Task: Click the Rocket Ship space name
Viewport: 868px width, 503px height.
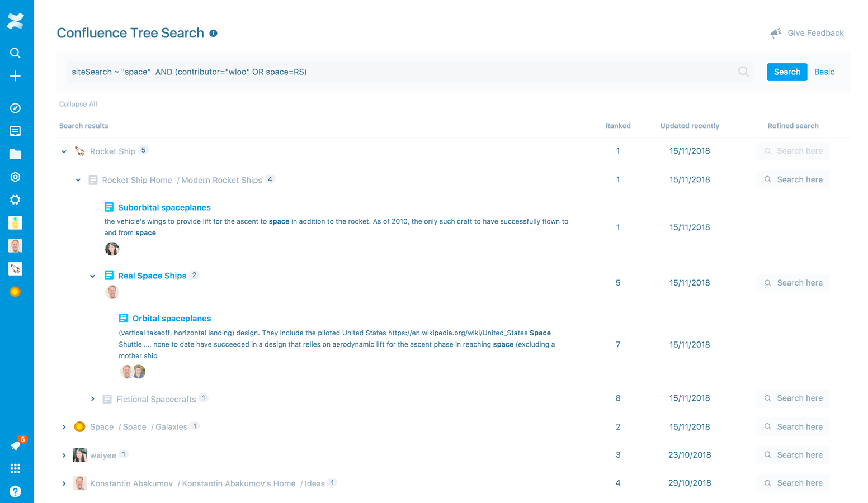Action: tap(112, 151)
